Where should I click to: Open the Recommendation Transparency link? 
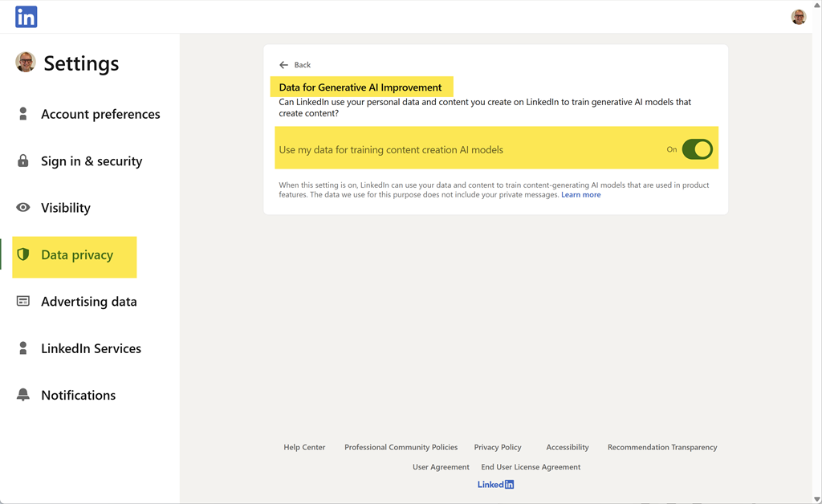coord(662,447)
